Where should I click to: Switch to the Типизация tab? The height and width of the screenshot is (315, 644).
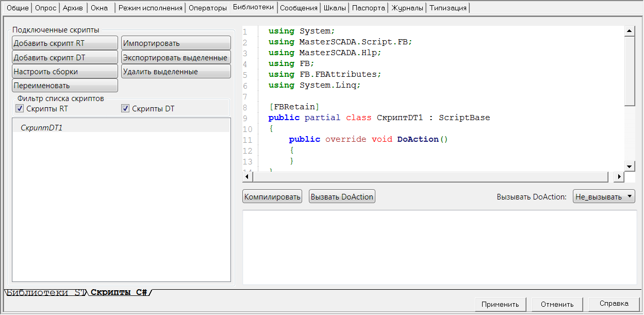click(x=448, y=8)
